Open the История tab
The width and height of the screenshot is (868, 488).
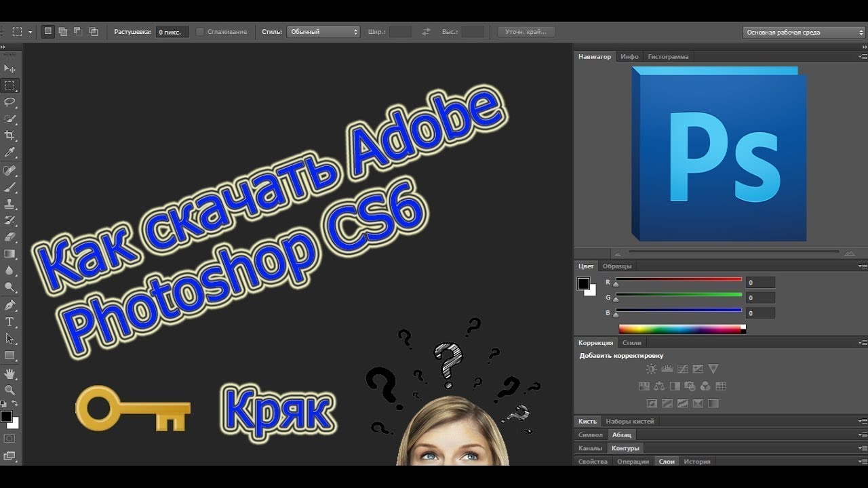click(697, 462)
